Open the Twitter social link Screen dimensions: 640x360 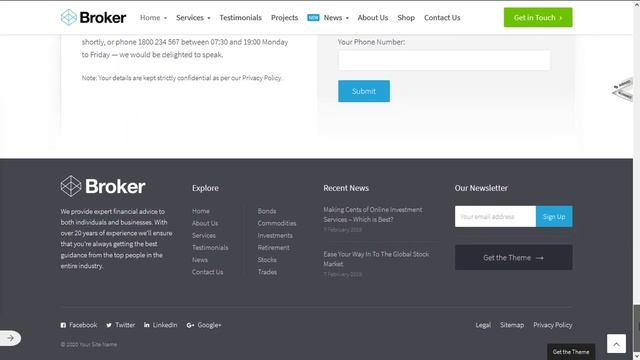click(x=120, y=325)
